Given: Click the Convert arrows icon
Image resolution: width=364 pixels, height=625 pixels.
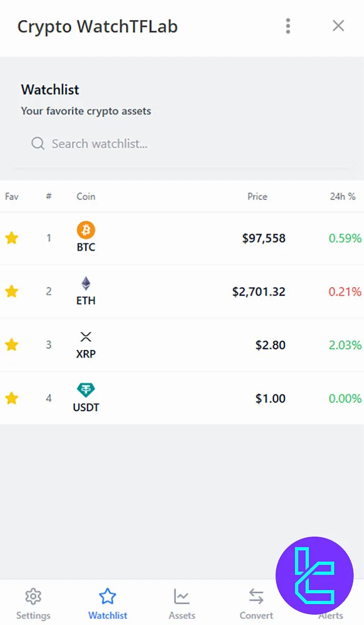Looking at the screenshot, I should (255, 596).
